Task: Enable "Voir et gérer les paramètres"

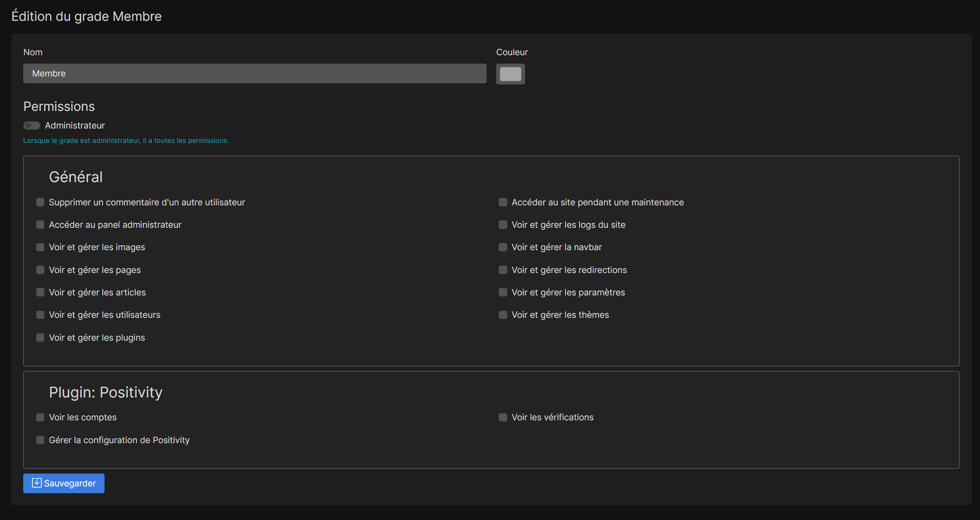Action: (x=503, y=292)
